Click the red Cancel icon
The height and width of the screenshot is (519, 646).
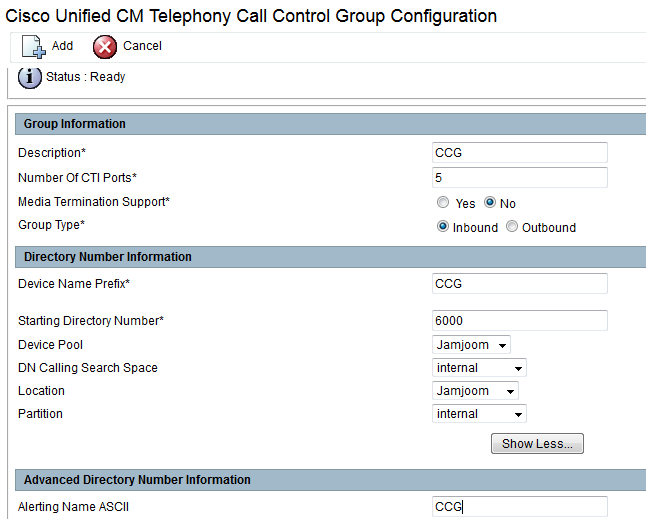pos(105,47)
